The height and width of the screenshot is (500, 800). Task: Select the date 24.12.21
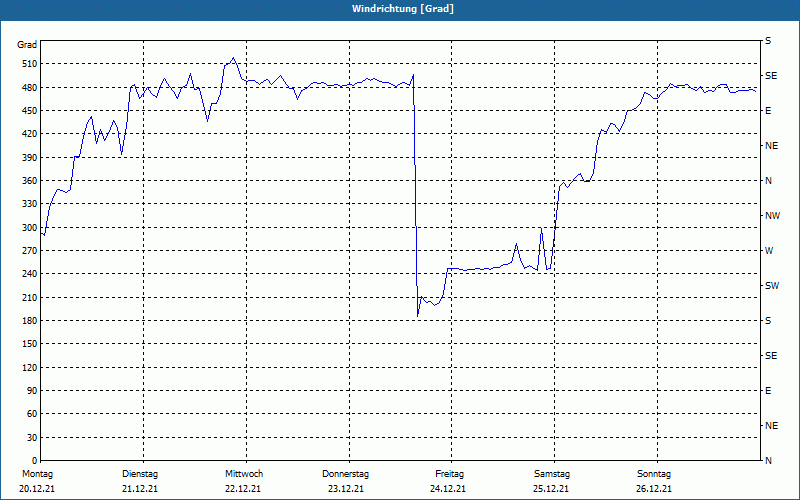[x=448, y=489]
